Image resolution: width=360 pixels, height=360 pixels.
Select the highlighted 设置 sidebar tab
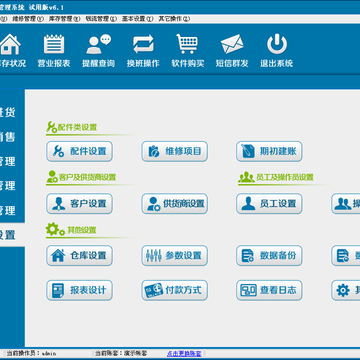pyautogui.click(x=12, y=235)
